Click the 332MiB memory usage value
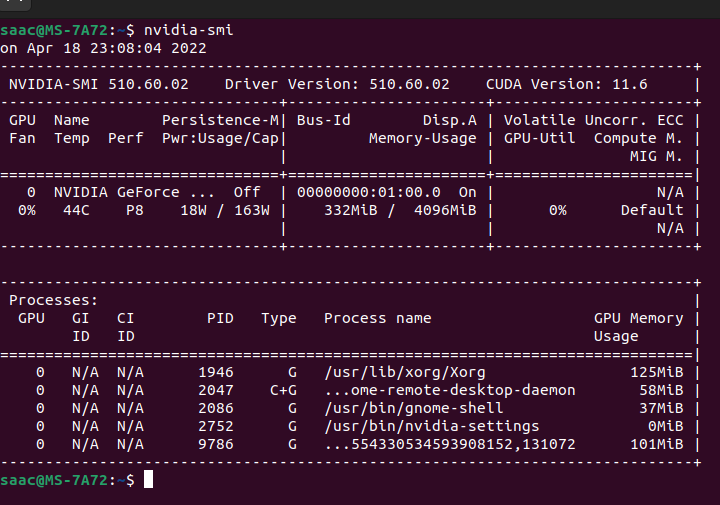The image size is (720, 505). (x=351, y=210)
